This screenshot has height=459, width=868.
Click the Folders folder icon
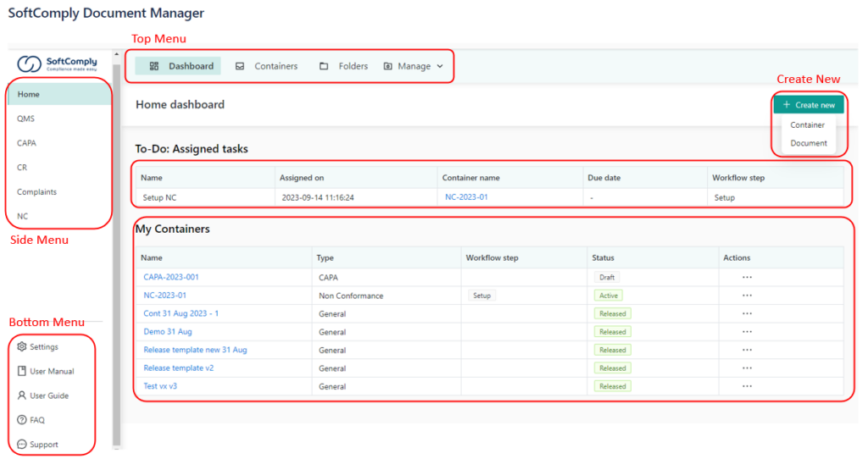tap(324, 66)
